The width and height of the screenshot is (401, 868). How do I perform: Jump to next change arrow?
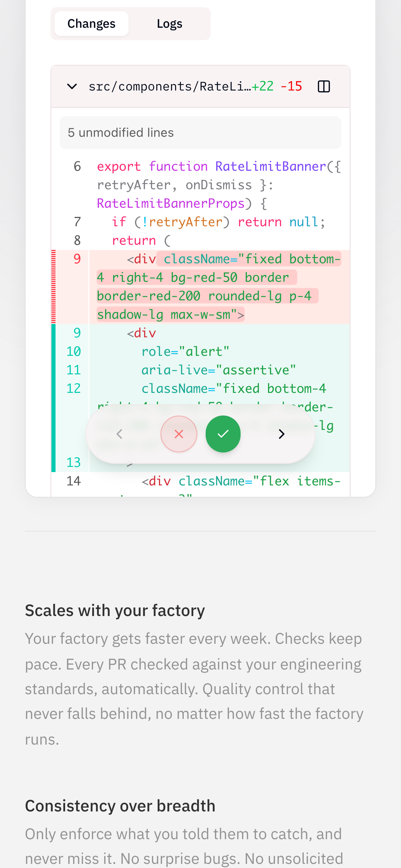pyautogui.click(x=281, y=434)
